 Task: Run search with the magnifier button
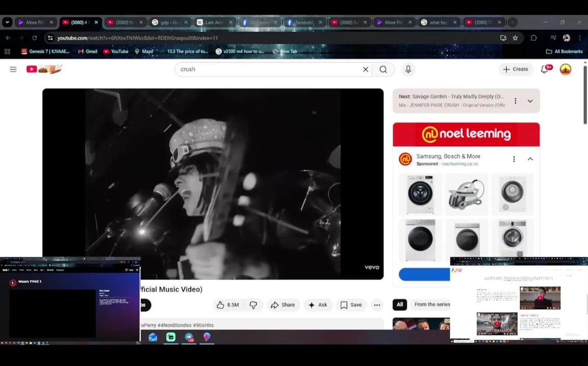pyautogui.click(x=383, y=69)
